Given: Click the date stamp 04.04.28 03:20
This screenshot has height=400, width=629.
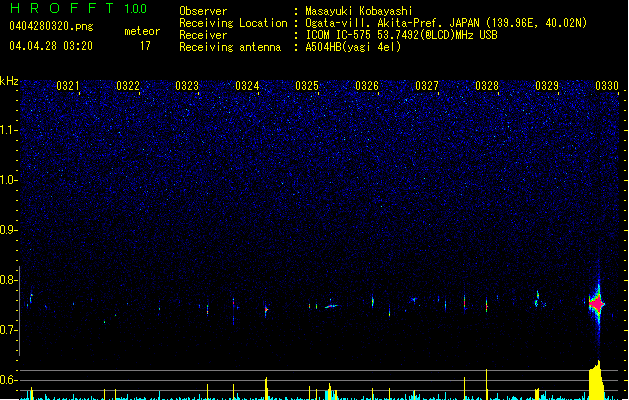Looking at the screenshot, I should [51, 46].
